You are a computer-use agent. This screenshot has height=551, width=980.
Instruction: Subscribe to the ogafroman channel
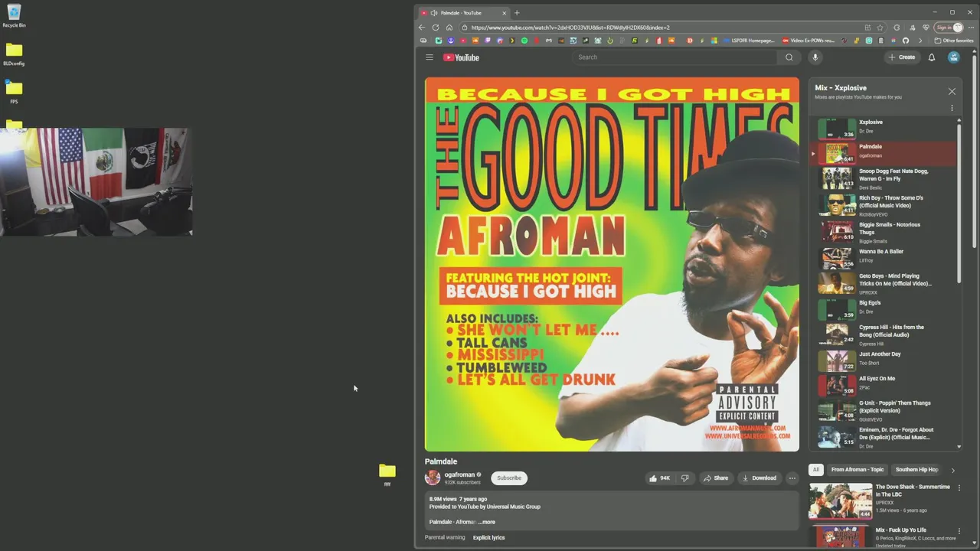click(509, 478)
